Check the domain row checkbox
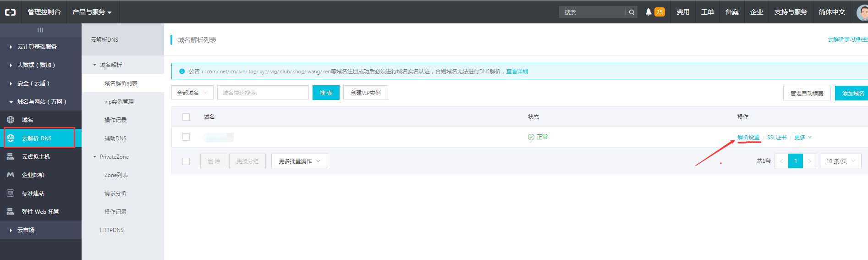Image resolution: width=868 pixels, height=260 pixels. click(x=186, y=137)
